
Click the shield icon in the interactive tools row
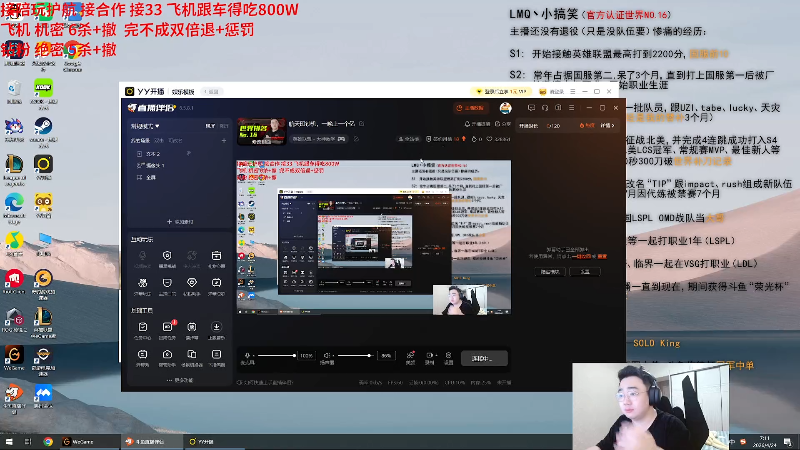167,258
